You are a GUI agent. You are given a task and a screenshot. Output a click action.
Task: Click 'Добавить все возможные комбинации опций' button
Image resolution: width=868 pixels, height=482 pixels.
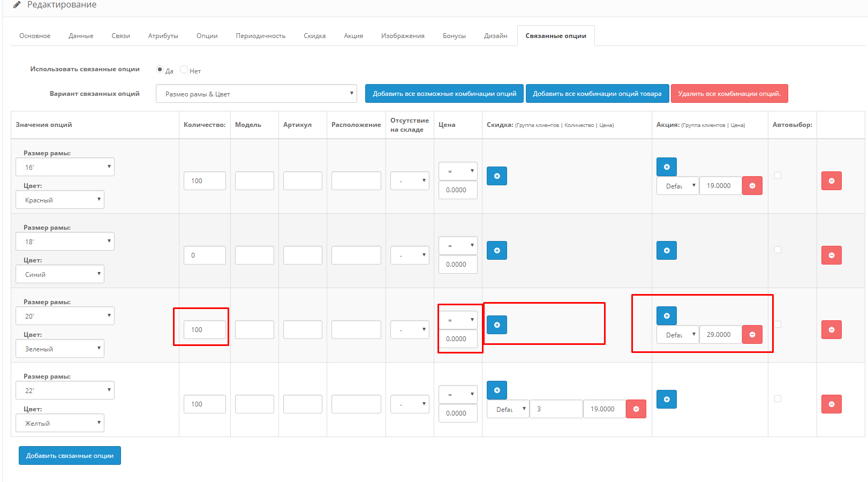point(444,93)
